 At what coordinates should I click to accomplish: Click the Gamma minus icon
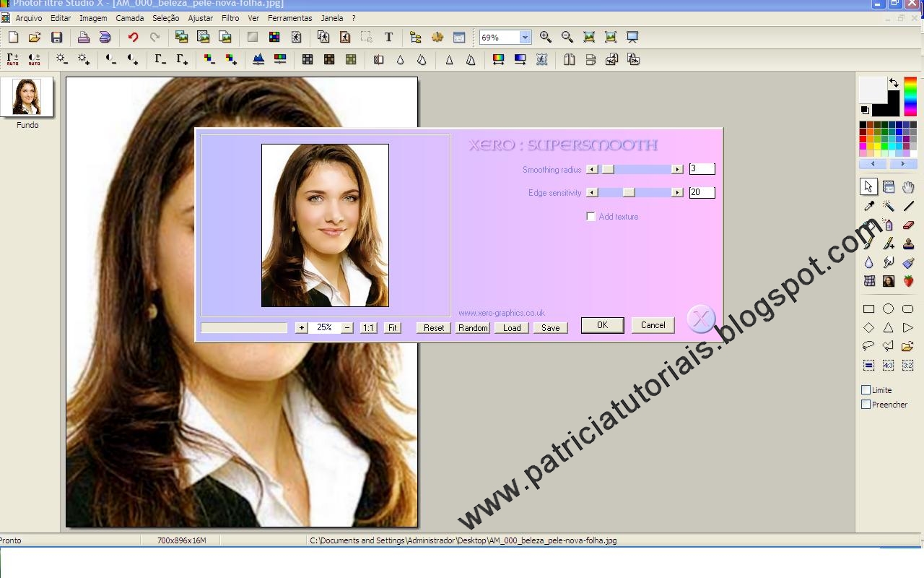160,59
